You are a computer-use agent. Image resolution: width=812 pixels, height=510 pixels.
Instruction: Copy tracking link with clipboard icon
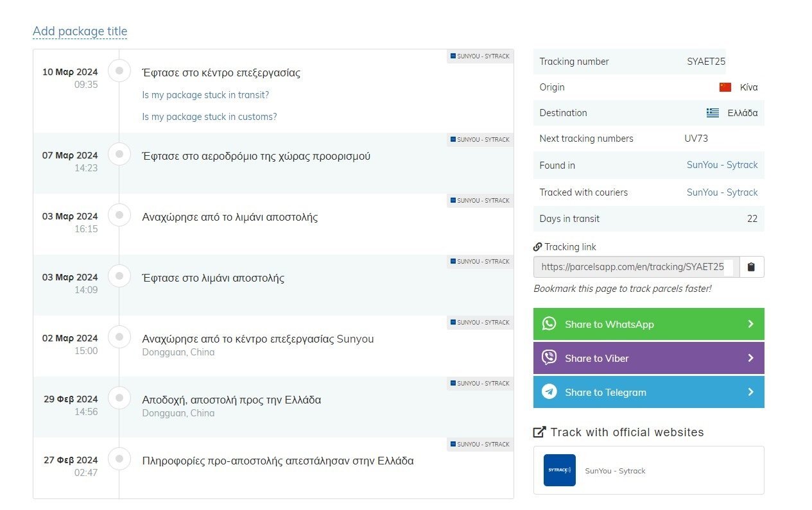(752, 267)
